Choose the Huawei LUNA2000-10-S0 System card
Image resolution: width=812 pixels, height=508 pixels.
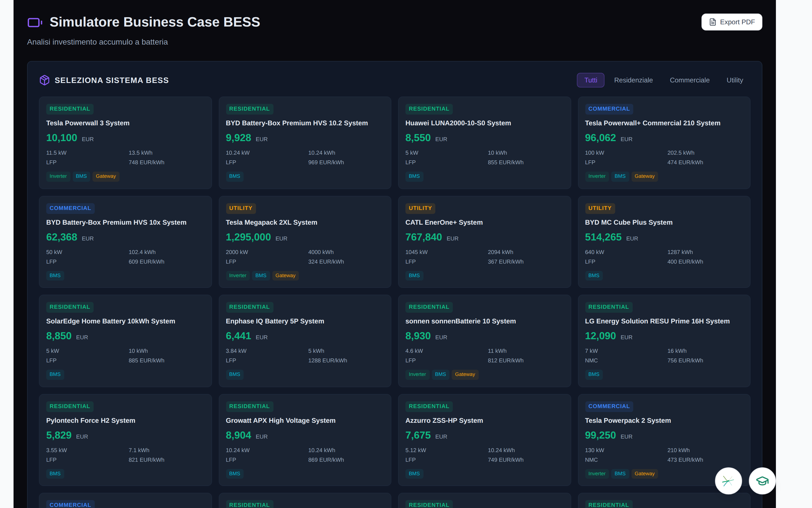(484, 143)
